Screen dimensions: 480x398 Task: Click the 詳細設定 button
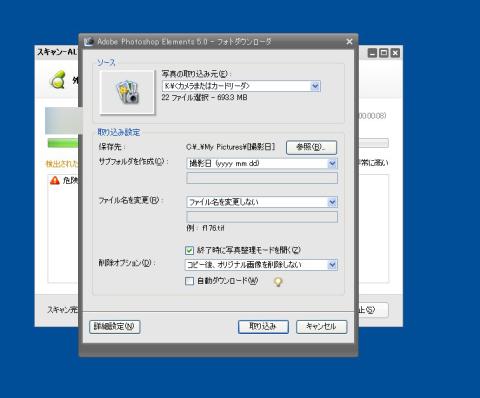point(115,327)
